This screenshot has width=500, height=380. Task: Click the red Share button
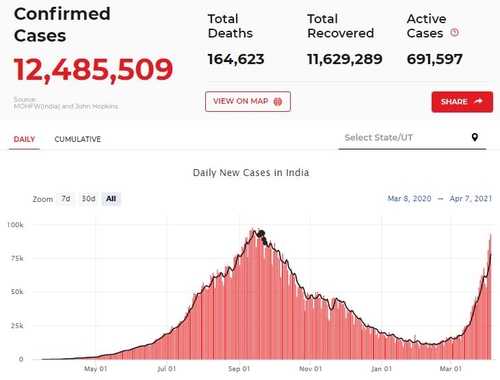coord(462,102)
